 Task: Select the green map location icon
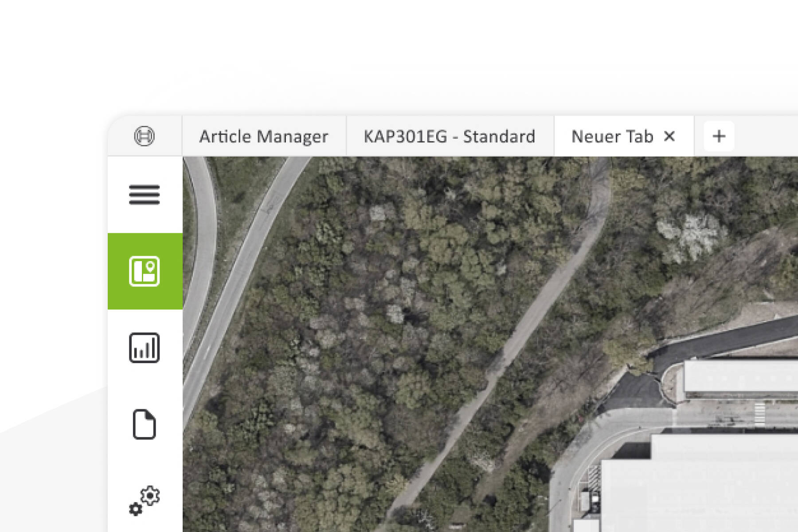coord(145,271)
